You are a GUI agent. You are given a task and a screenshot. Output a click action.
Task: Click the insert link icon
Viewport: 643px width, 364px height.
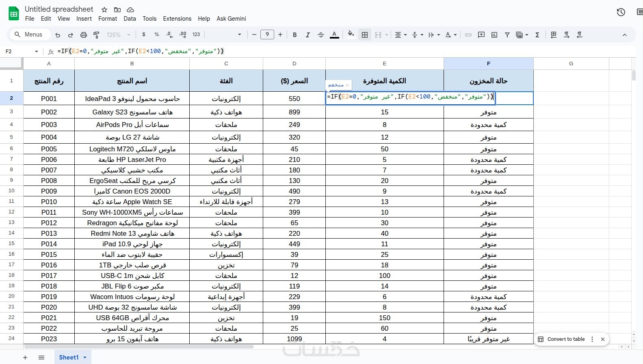468,35
